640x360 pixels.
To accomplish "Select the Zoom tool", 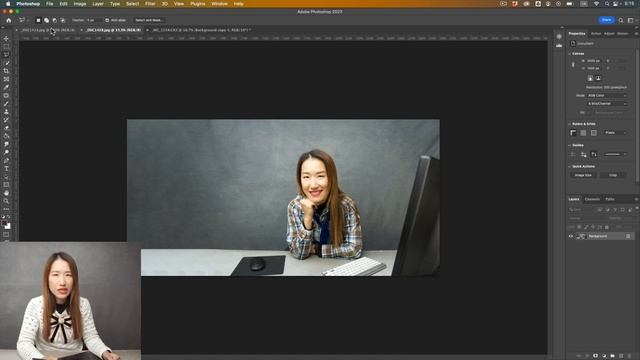I will tap(6, 201).
